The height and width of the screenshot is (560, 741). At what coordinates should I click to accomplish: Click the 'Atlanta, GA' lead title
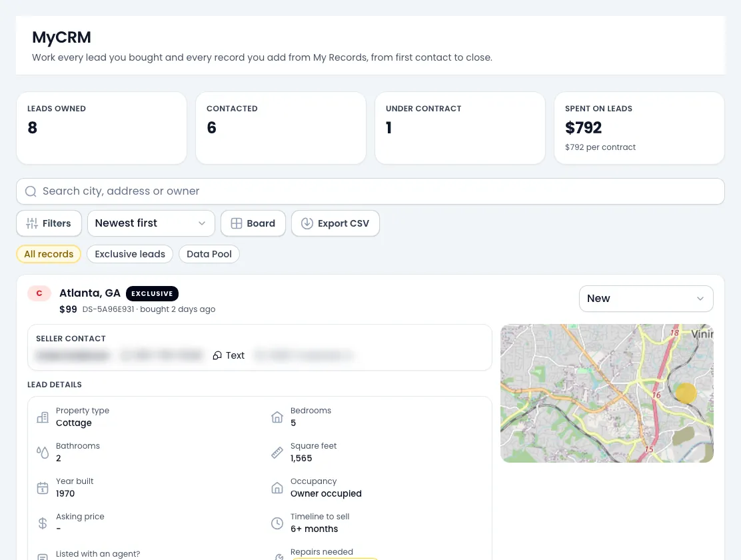point(90,293)
